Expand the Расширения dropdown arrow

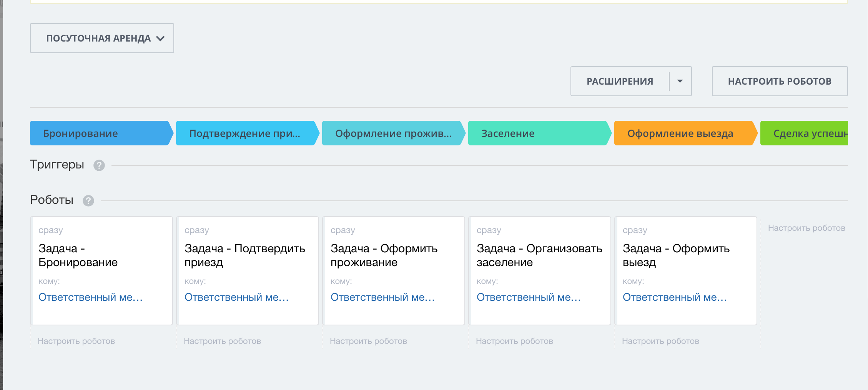(x=680, y=81)
